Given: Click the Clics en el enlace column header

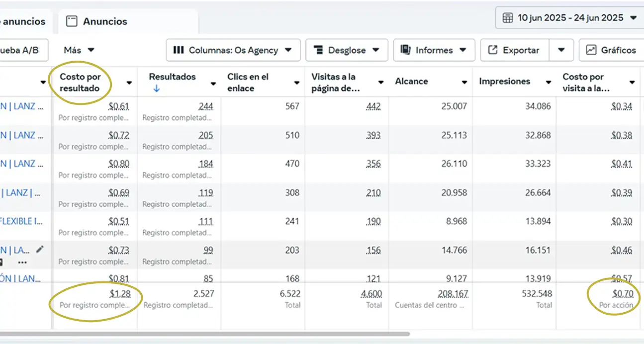Looking at the screenshot, I should (x=248, y=83).
